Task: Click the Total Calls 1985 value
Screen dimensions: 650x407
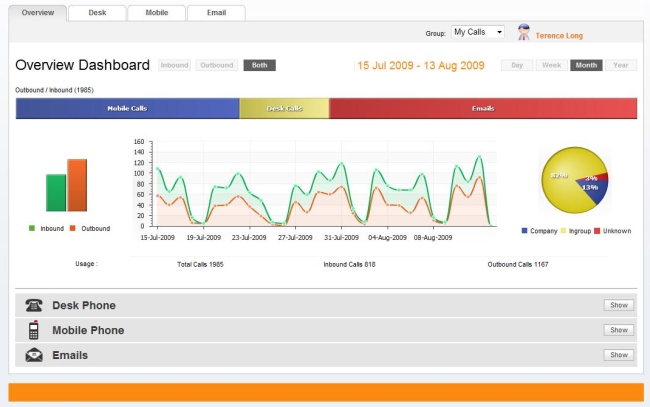Action: point(200,264)
